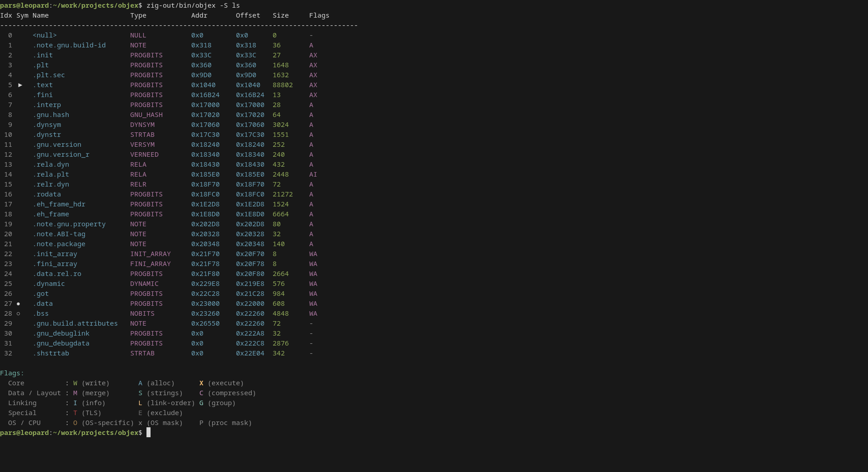This screenshot has height=472, width=868.
Task: Click the '.init_array' section name
Action: 55,254
